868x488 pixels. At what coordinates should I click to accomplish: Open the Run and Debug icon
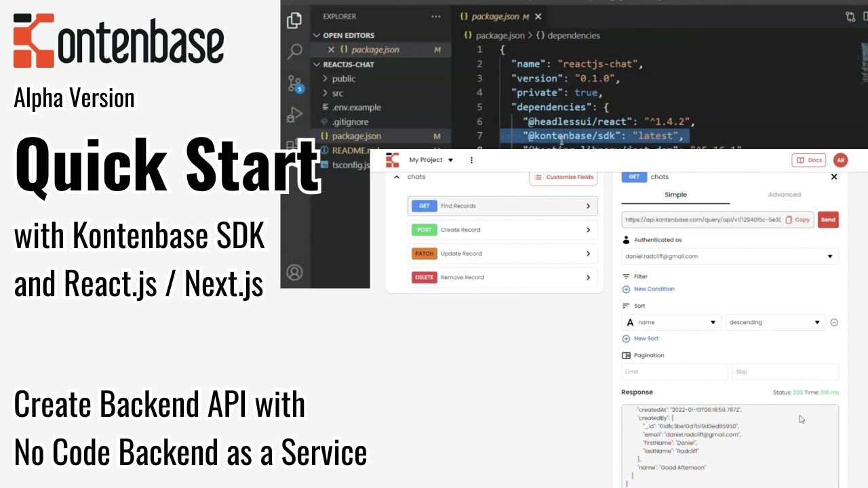click(294, 115)
